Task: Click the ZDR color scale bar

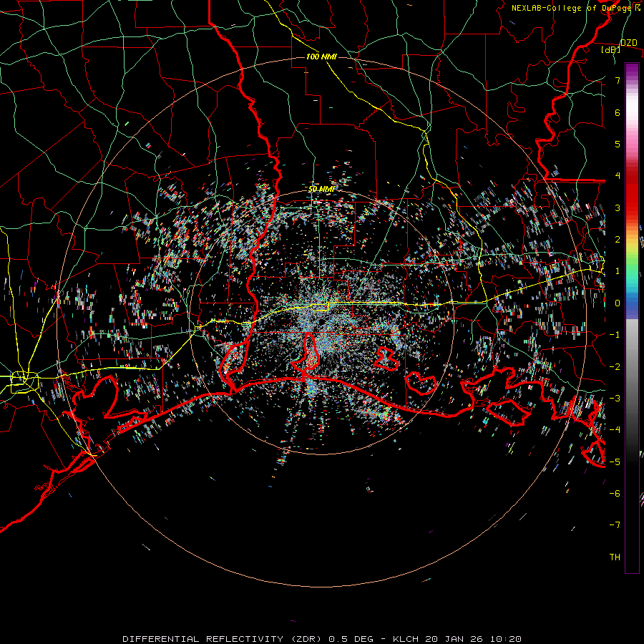Action: pyautogui.click(x=632, y=318)
